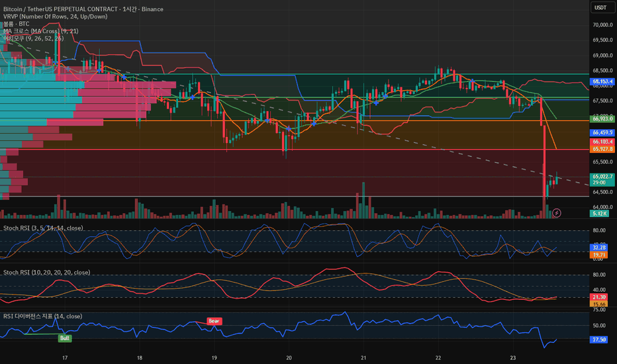Click the volume 5.12K value label

tap(599, 213)
